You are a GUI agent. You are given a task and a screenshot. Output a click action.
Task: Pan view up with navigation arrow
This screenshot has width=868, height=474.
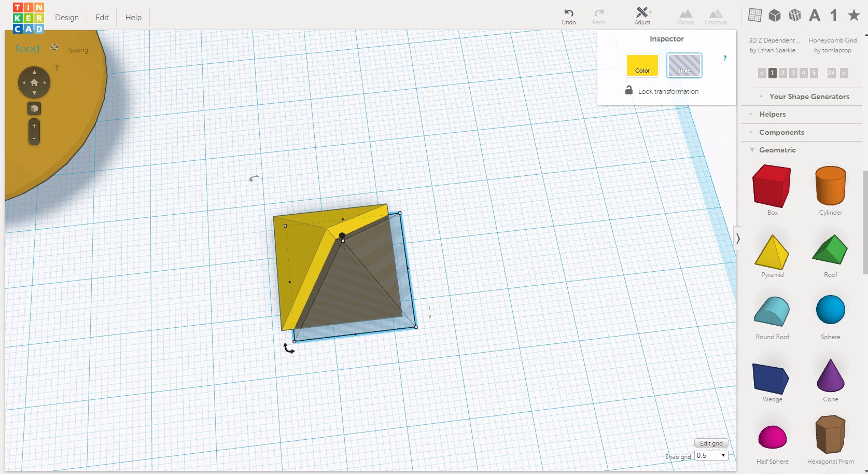[x=34, y=72]
